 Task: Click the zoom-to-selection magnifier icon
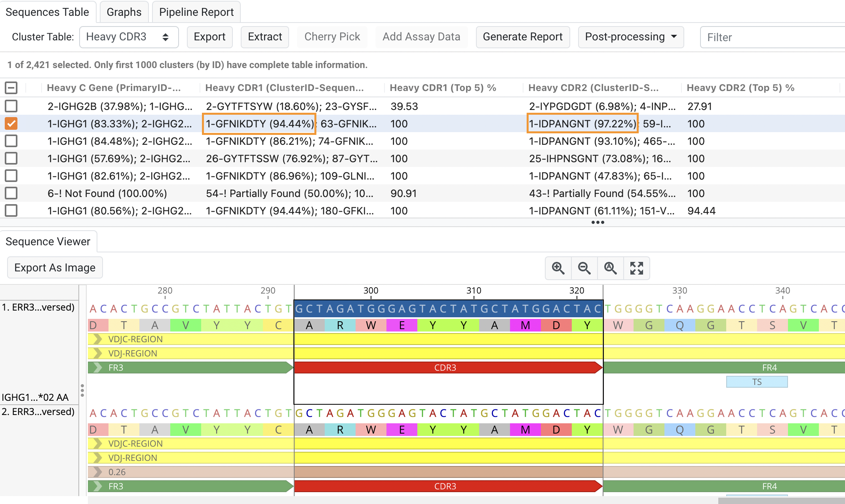tap(610, 268)
